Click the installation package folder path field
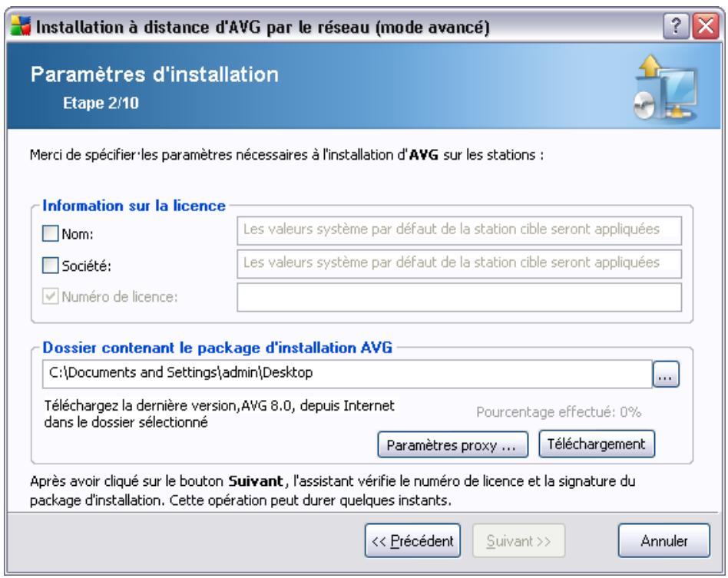The height and width of the screenshot is (578, 728). 347,374
